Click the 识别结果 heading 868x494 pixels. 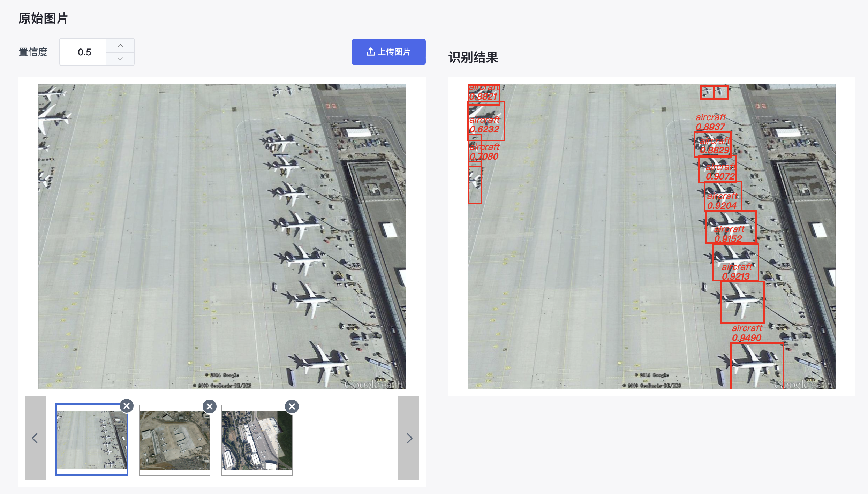(473, 58)
